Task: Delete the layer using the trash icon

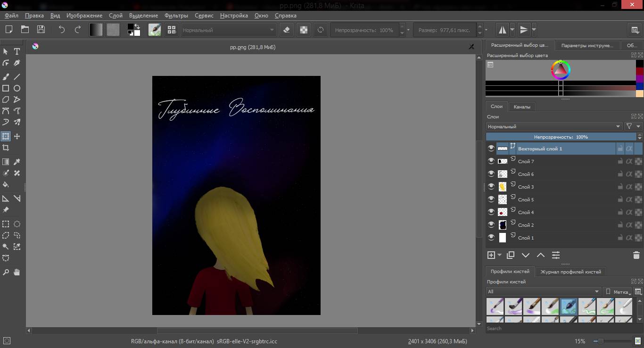Action: (636, 255)
